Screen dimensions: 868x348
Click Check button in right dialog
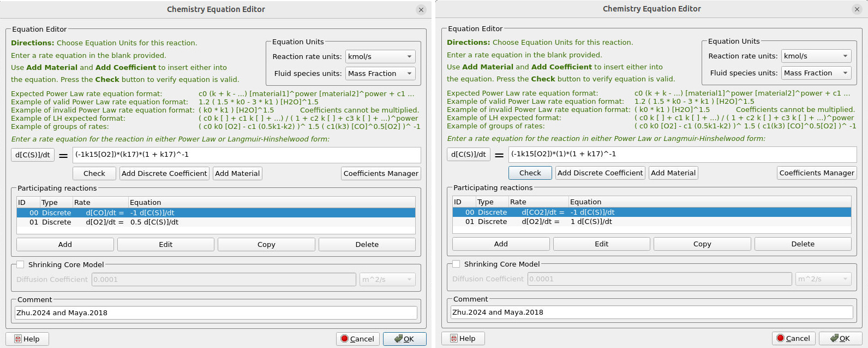click(x=530, y=173)
